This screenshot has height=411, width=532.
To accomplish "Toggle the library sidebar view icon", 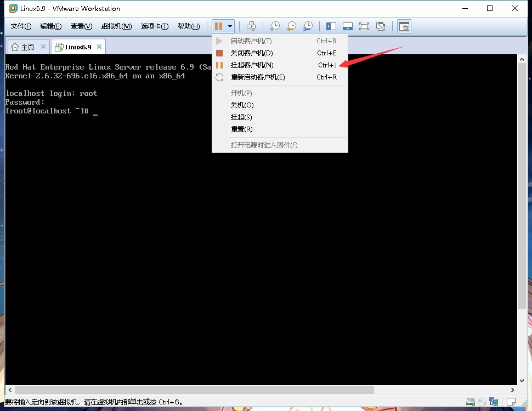I will tap(331, 26).
